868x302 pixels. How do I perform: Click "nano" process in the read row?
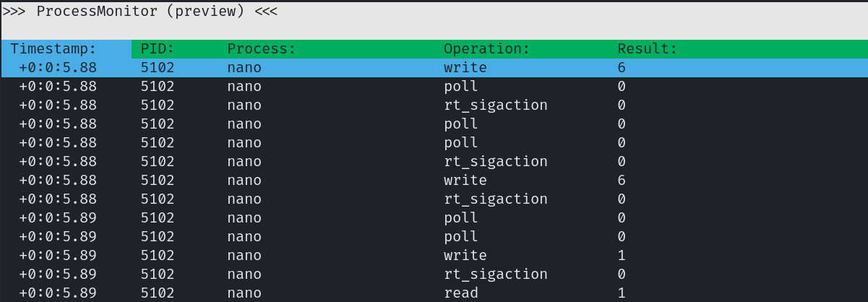(x=244, y=293)
